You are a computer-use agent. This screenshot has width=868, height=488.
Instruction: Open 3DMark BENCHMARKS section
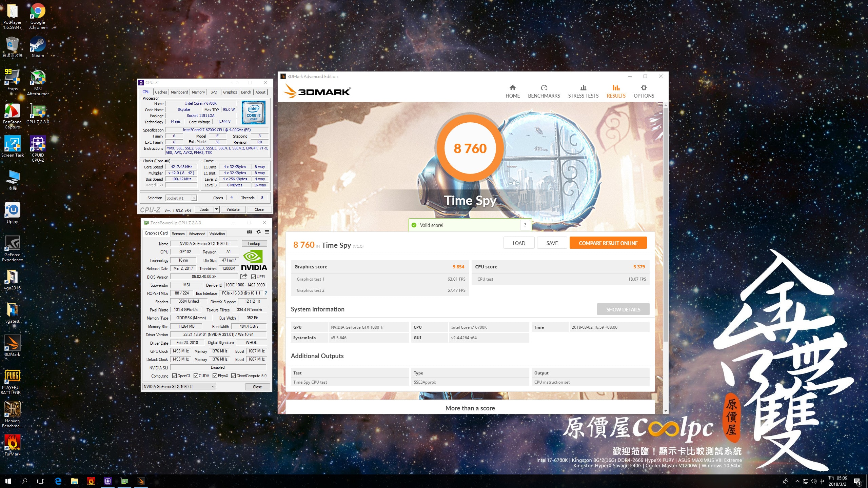(x=544, y=91)
